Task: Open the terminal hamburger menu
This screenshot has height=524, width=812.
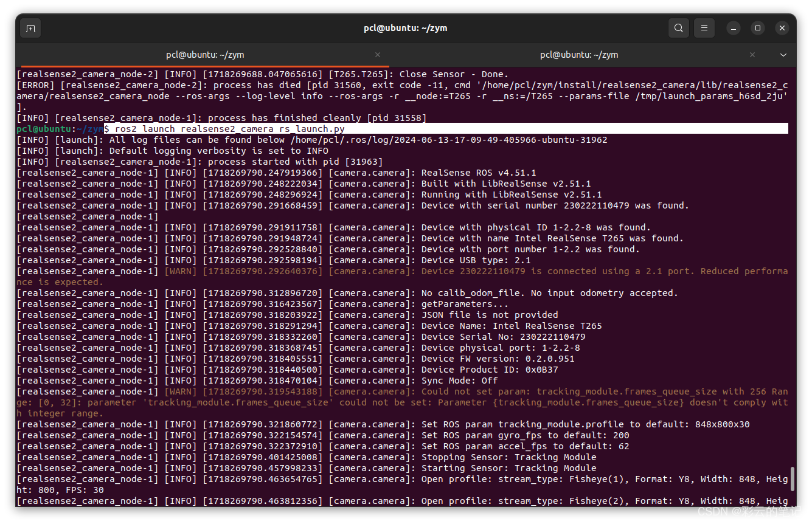Action: (x=704, y=28)
